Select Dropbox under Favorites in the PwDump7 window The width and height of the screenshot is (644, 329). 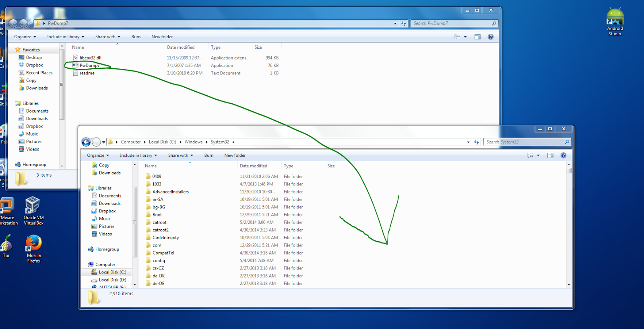pos(34,65)
